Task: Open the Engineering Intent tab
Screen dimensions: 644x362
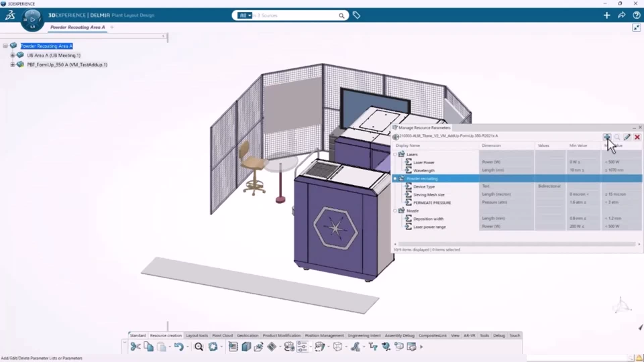Action: 364,335
